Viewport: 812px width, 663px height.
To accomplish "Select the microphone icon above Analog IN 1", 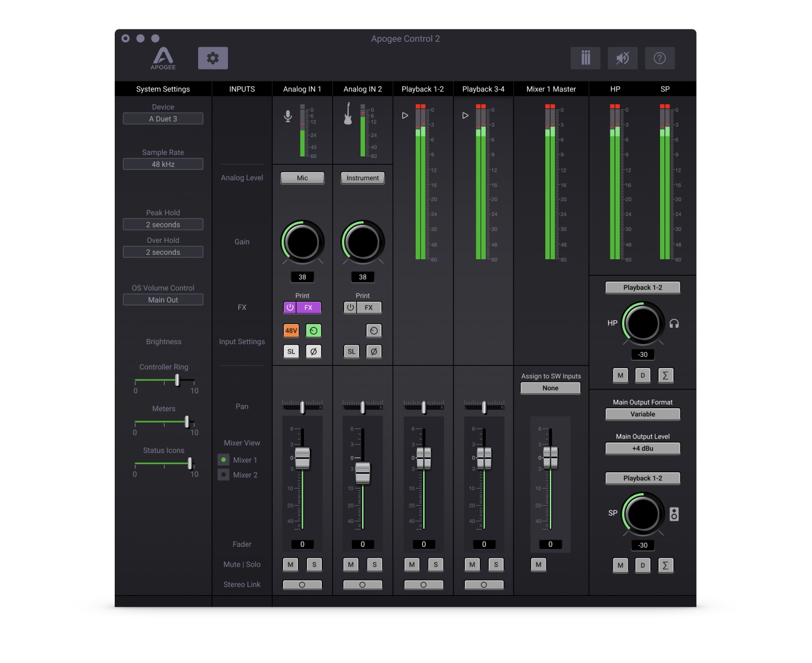I will click(x=287, y=115).
